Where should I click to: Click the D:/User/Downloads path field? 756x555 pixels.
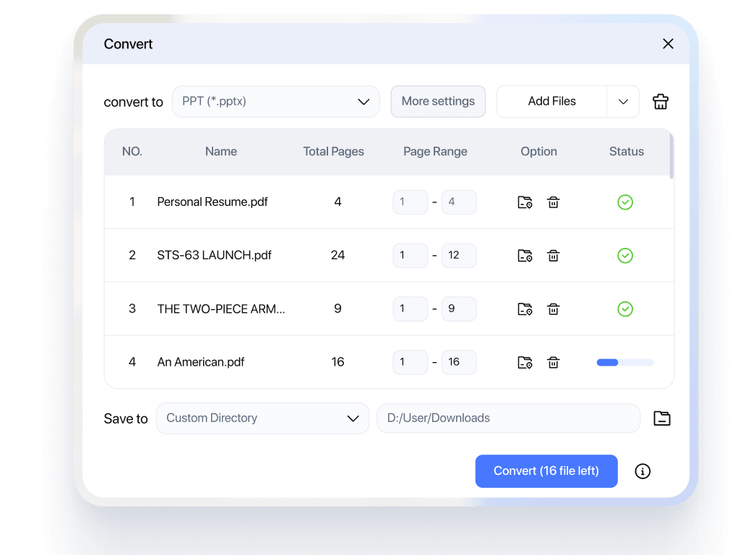pyautogui.click(x=508, y=418)
